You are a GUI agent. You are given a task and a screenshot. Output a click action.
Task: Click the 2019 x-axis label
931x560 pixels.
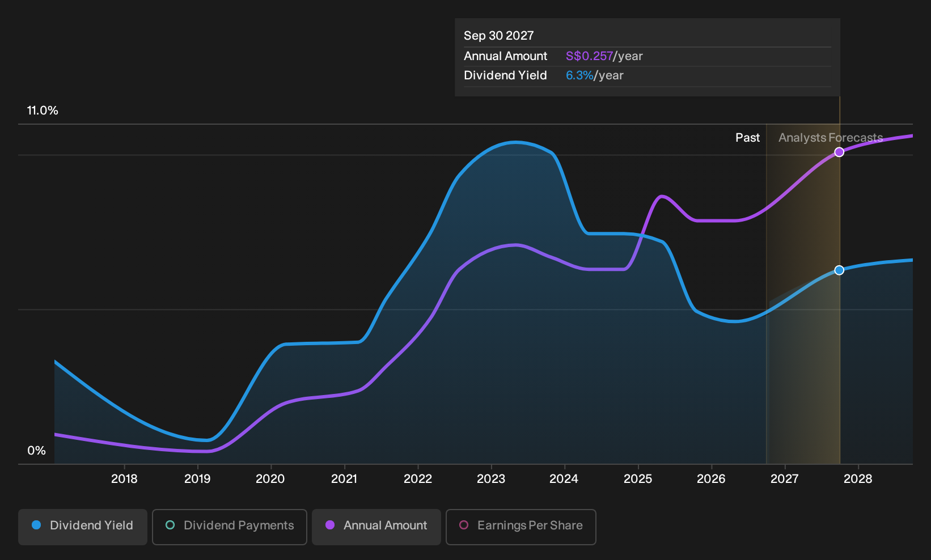click(x=197, y=479)
